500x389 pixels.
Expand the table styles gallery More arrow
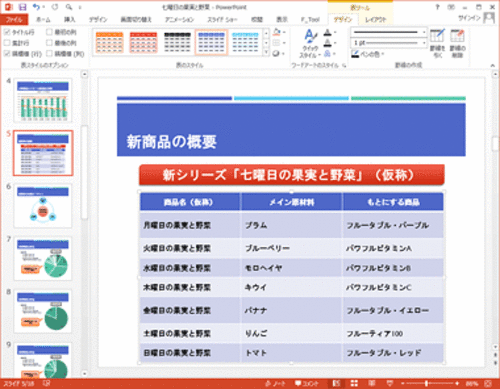[x=266, y=53]
